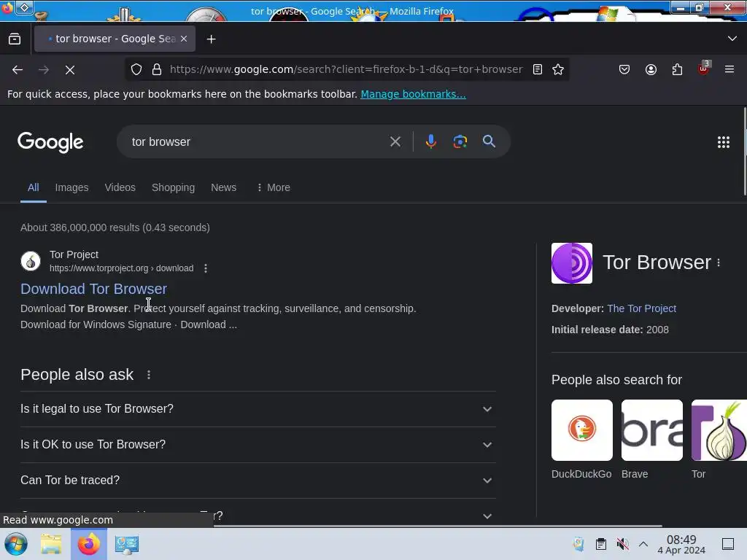The height and width of the screenshot is (560, 747).
Task: Close the tor browser Google Search tab
Action: [184, 39]
